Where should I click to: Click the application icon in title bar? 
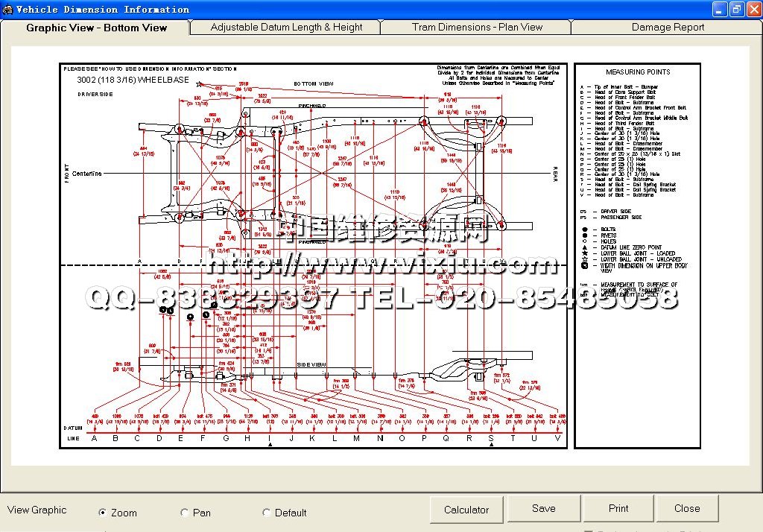coord(7,10)
